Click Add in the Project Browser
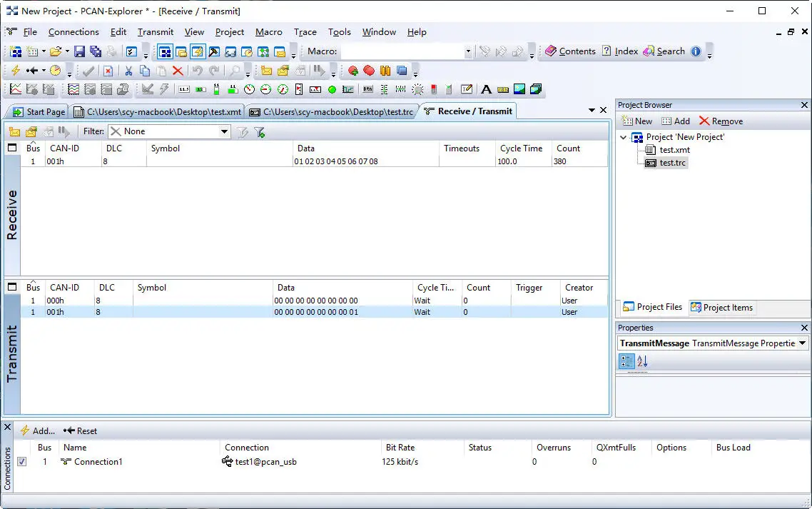Screen dimensions: 812x509 point(676,121)
